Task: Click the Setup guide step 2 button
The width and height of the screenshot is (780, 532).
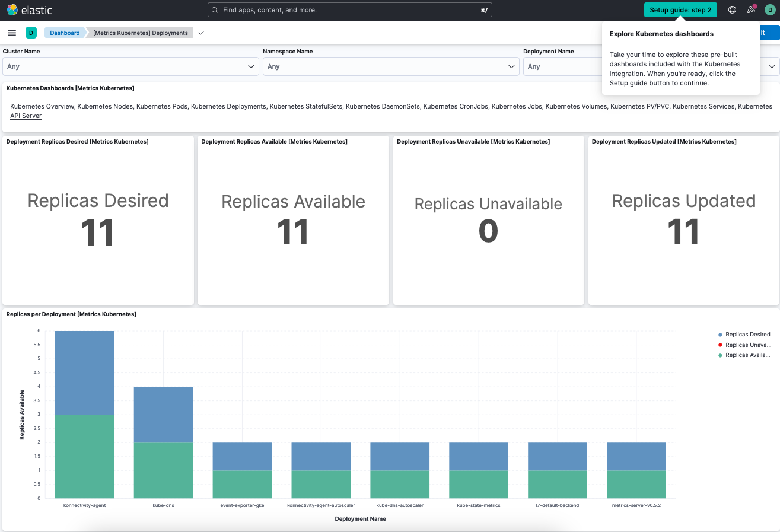Action: coord(680,9)
